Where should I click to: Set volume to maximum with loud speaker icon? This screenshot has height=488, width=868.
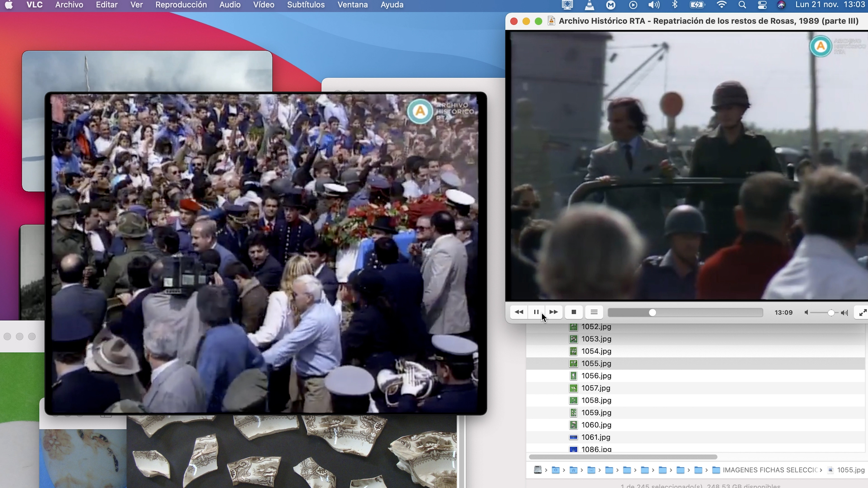tap(844, 312)
